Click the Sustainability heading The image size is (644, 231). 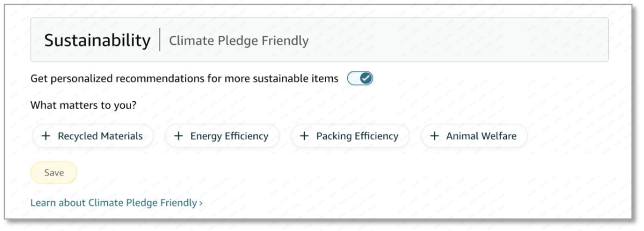pyautogui.click(x=97, y=40)
